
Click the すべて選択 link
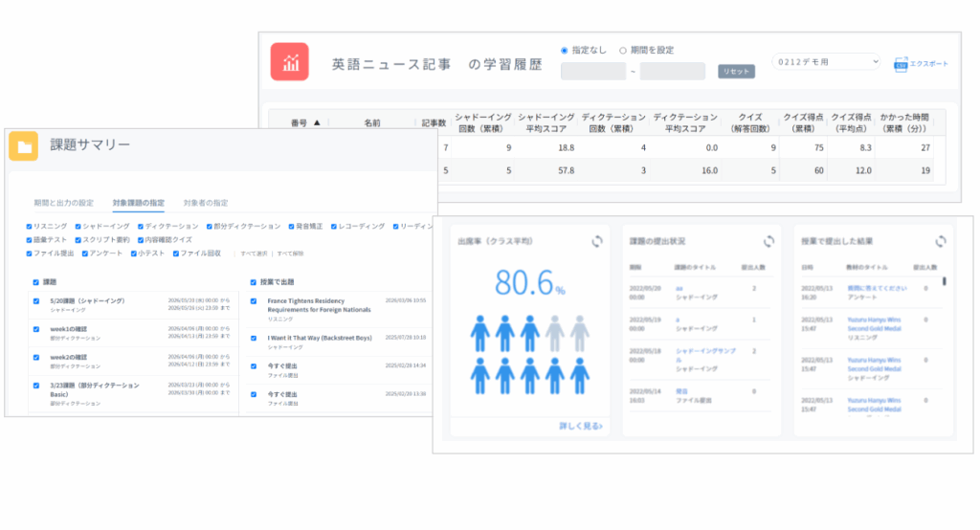click(254, 254)
